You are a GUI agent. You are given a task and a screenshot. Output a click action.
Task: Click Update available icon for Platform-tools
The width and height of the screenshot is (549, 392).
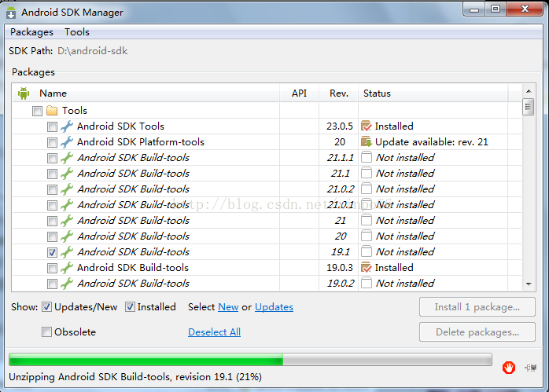click(367, 141)
